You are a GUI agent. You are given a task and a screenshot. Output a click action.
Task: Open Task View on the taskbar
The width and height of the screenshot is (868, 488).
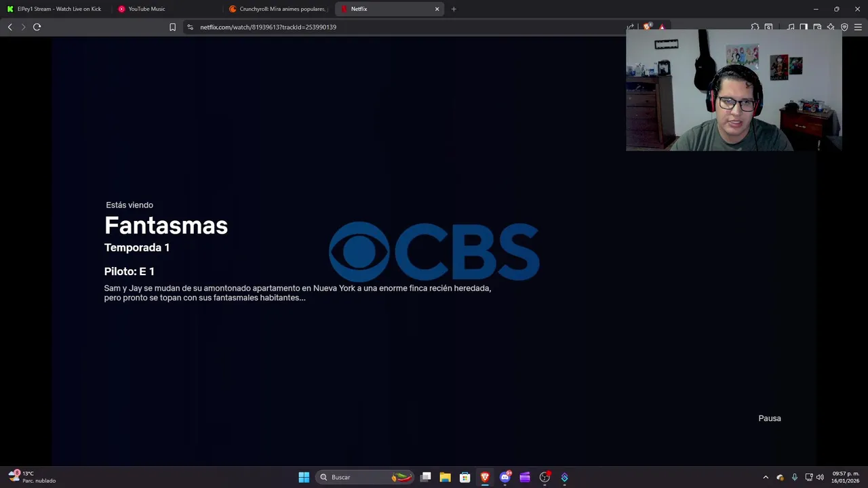pos(426,477)
